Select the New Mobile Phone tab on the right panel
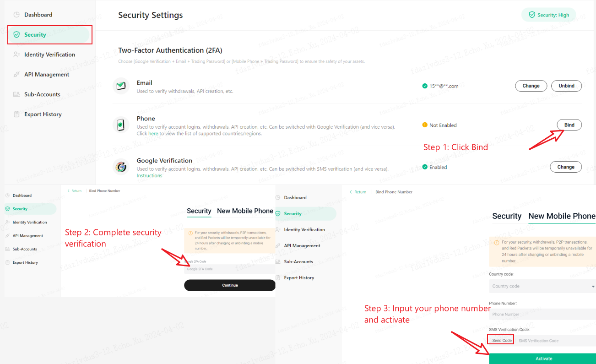The width and height of the screenshot is (596, 364). [x=562, y=216]
